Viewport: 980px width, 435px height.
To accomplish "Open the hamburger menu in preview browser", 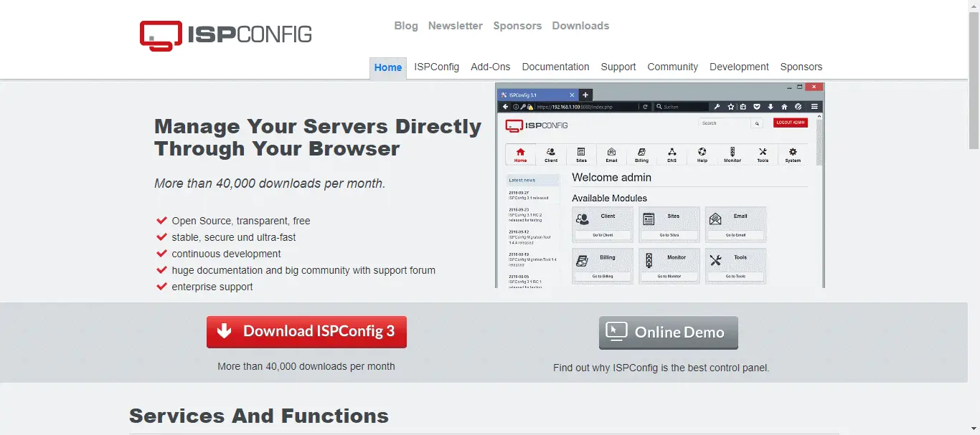I will pos(814,107).
